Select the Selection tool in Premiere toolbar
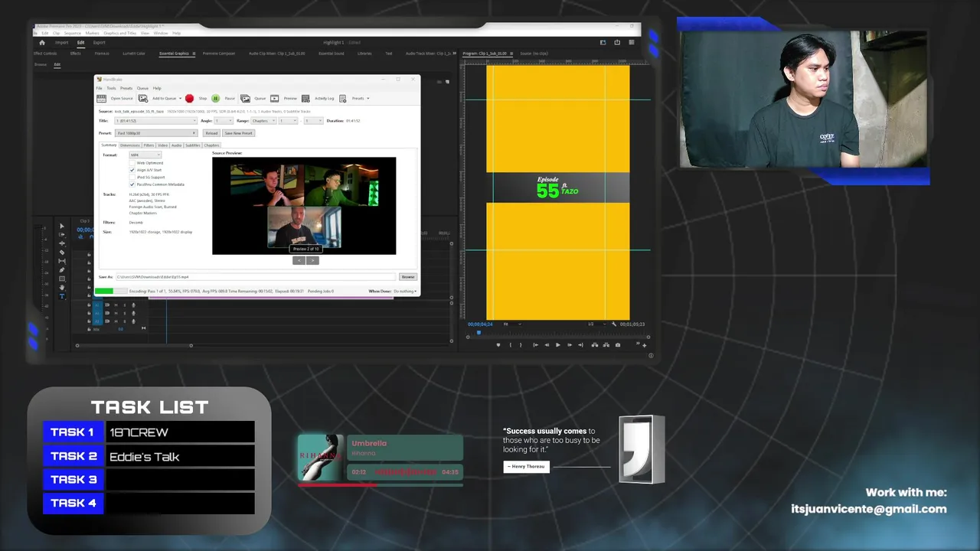Image resolution: width=980 pixels, height=551 pixels. tap(62, 227)
